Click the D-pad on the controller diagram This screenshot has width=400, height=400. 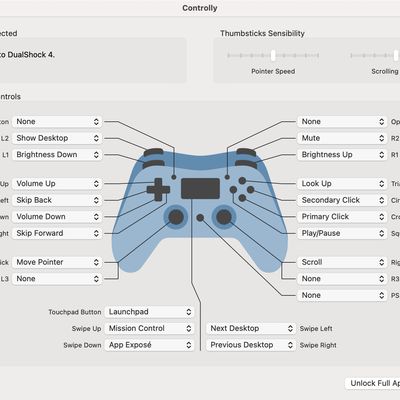pyautogui.click(x=158, y=190)
